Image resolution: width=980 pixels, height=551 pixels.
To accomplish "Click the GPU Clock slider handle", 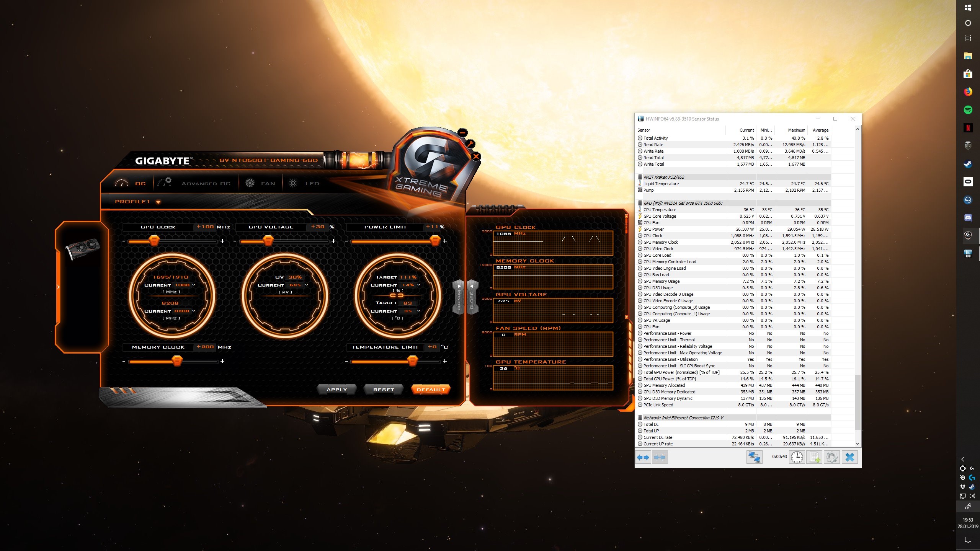I will [154, 241].
